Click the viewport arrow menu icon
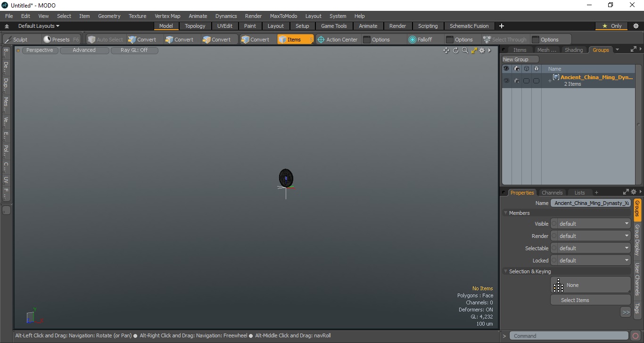 click(489, 50)
